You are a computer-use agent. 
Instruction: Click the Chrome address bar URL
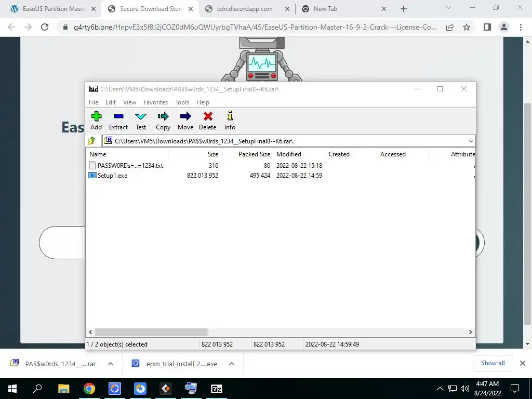(255, 27)
